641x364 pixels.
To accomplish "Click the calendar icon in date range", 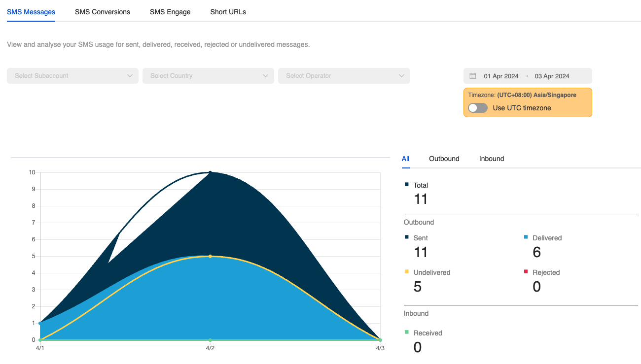I will pyautogui.click(x=472, y=76).
